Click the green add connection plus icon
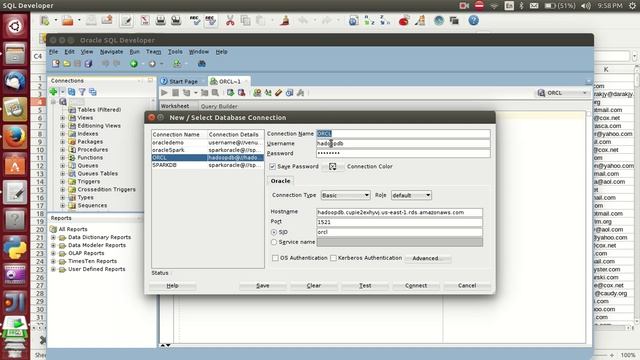The width and height of the screenshot is (640, 360). click(53, 92)
